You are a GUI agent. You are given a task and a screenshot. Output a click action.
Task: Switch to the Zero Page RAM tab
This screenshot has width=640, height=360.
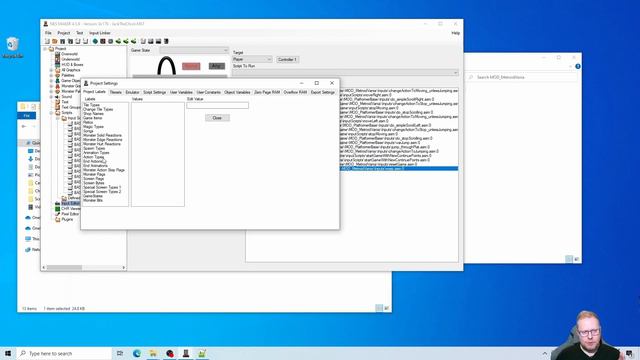[267, 92]
